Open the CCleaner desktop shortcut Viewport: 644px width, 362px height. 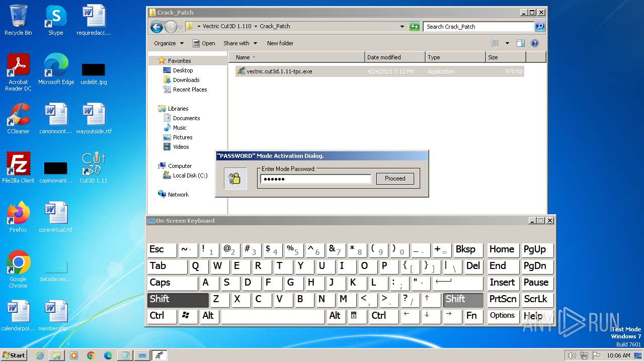18,119
